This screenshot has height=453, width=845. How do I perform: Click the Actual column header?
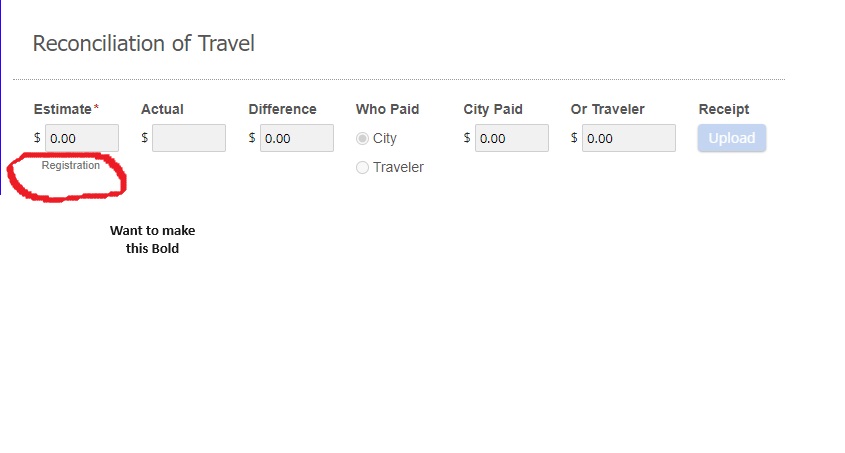162,109
